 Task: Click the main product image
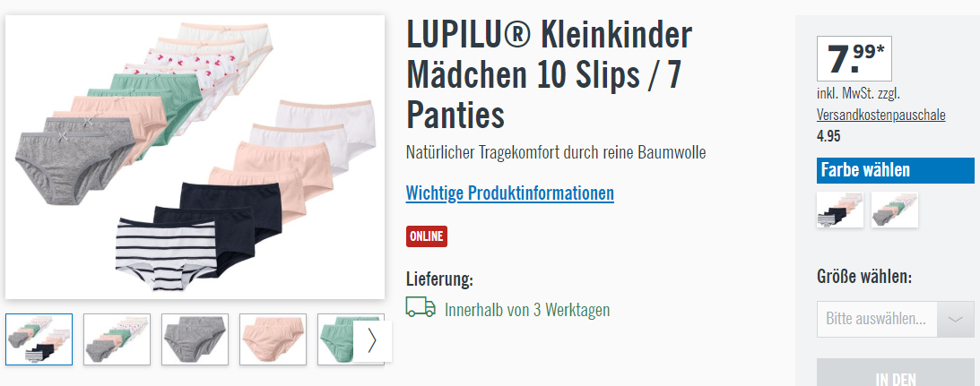click(x=195, y=158)
